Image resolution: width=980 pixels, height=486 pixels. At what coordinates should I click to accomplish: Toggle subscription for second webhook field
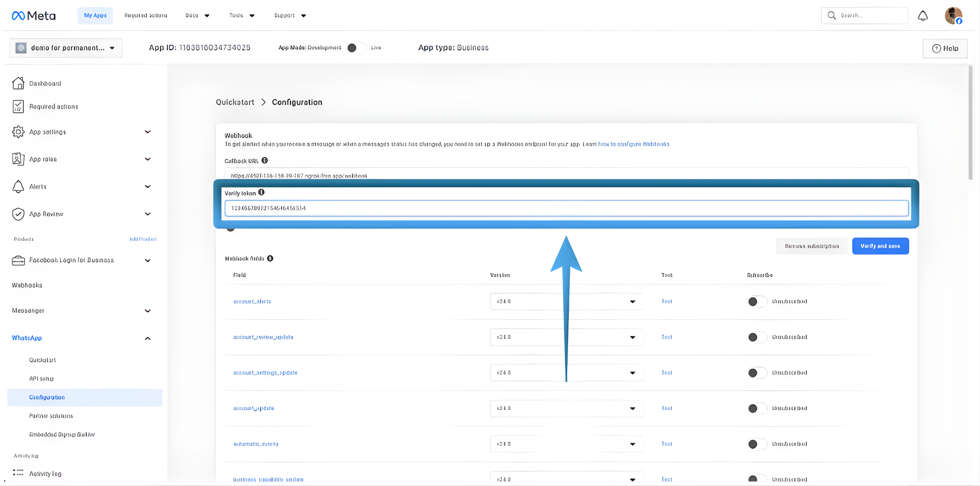(756, 337)
